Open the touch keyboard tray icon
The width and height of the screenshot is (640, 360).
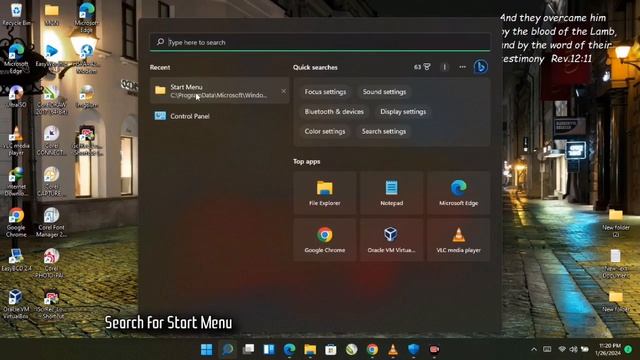547,349
